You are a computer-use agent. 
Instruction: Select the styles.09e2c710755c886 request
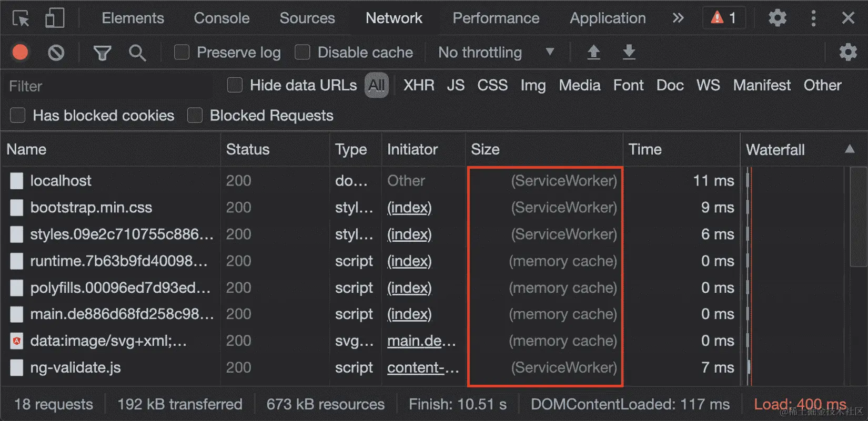click(122, 234)
